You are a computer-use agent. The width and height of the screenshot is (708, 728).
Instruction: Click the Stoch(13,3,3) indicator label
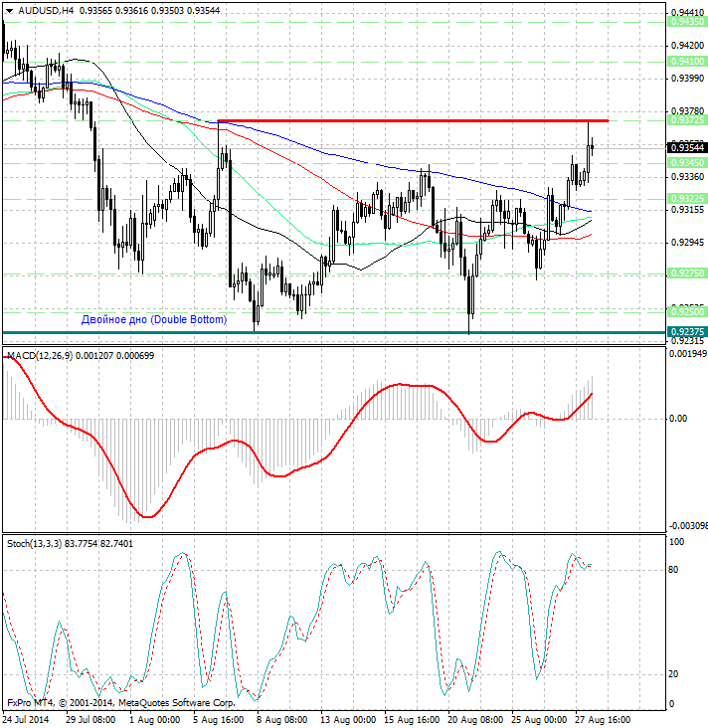click(35, 543)
